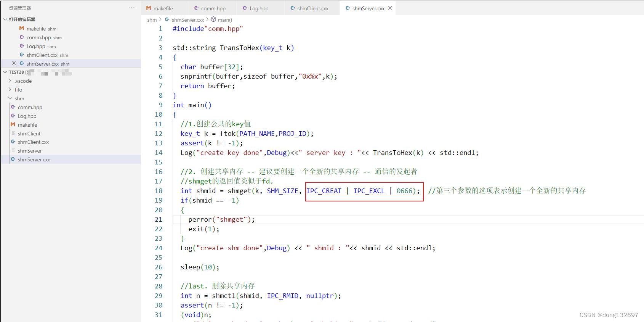Click line number 18 in the gutter
Viewport: 644px width, 322px height.
pos(159,191)
